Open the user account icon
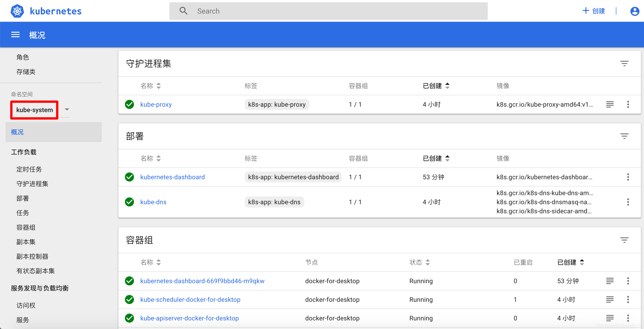 tap(634, 11)
